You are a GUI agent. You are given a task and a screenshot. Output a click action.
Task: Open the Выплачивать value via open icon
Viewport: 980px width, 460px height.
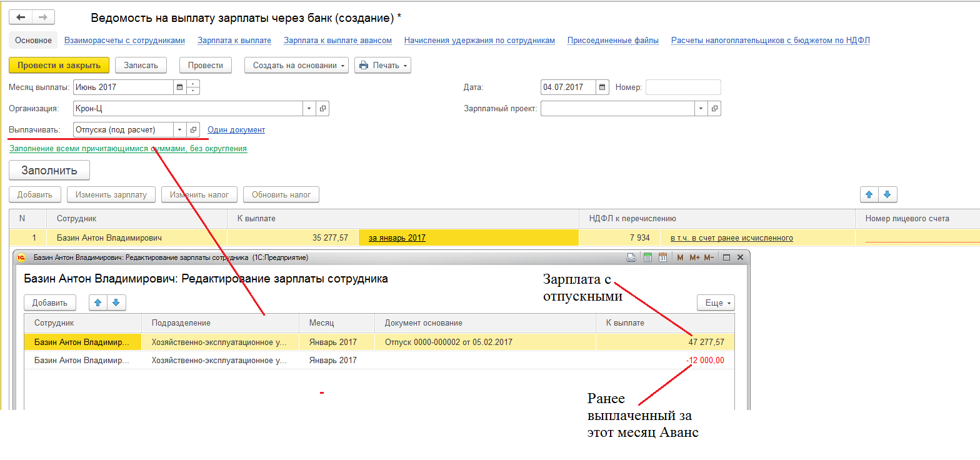(193, 130)
